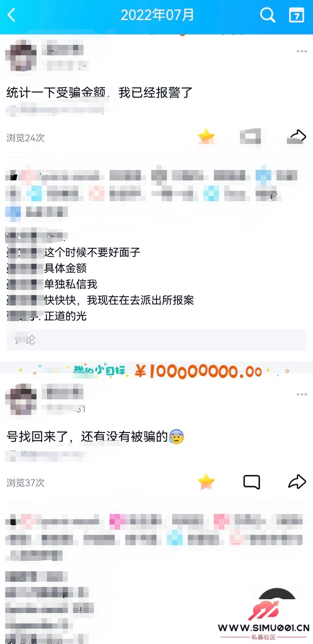The image size is (313, 644).
Task: Tap the crying emoji in second post
Action: click(x=176, y=436)
